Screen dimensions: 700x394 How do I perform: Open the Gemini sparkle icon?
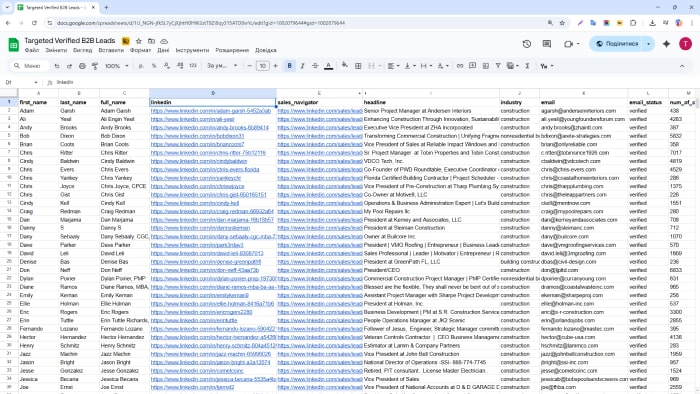pyautogui.click(x=667, y=44)
